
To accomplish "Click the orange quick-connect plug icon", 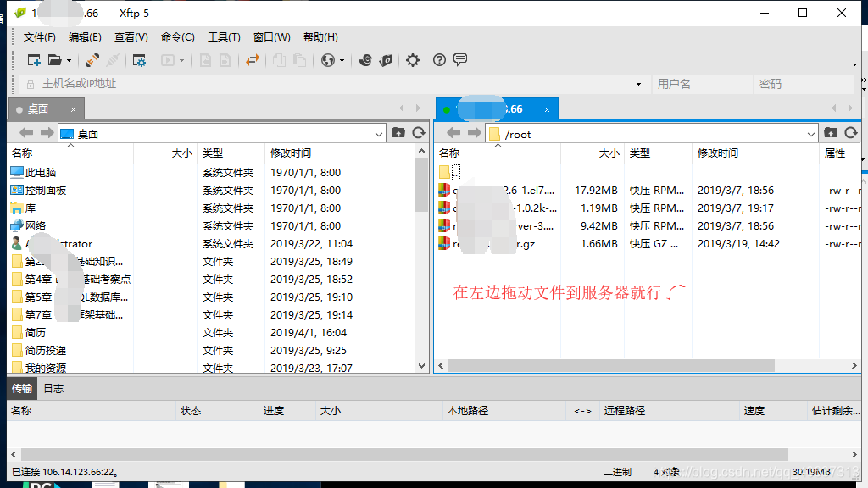I will pyautogui.click(x=91, y=60).
